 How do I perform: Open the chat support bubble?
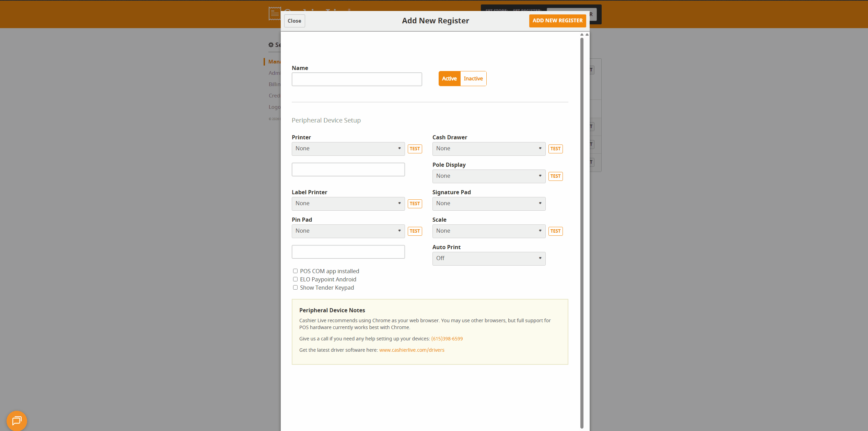pos(16,421)
